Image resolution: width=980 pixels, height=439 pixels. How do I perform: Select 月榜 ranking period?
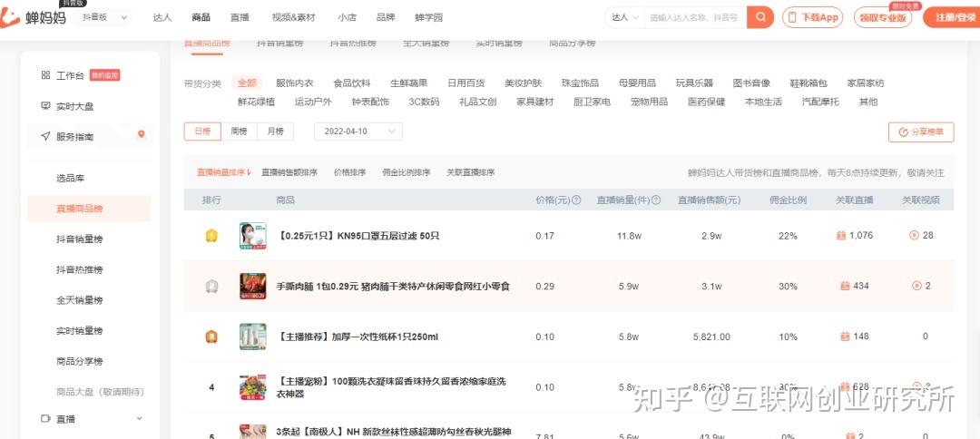click(276, 132)
